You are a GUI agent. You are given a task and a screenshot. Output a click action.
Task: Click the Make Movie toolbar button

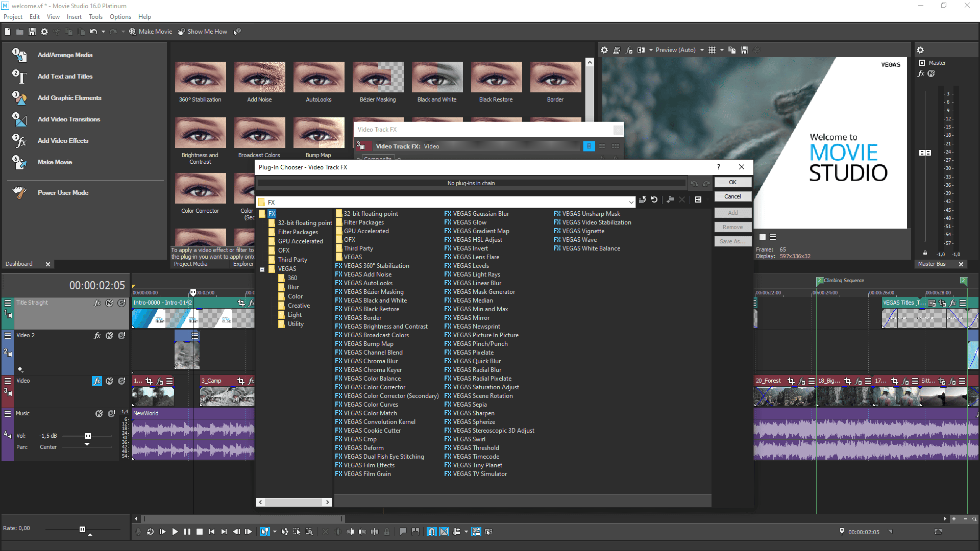coord(151,32)
